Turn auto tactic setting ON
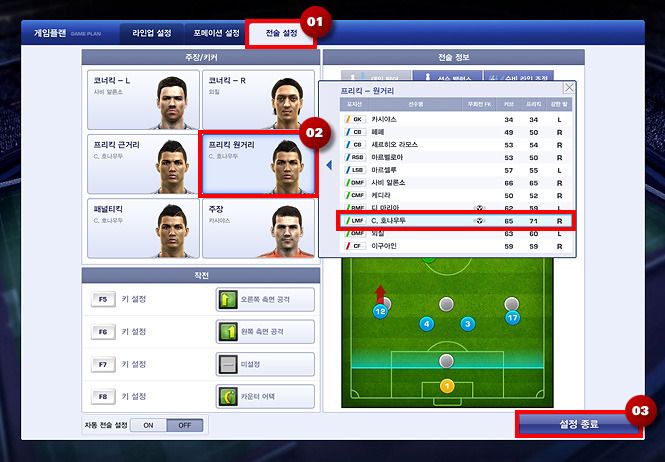 pos(148,425)
